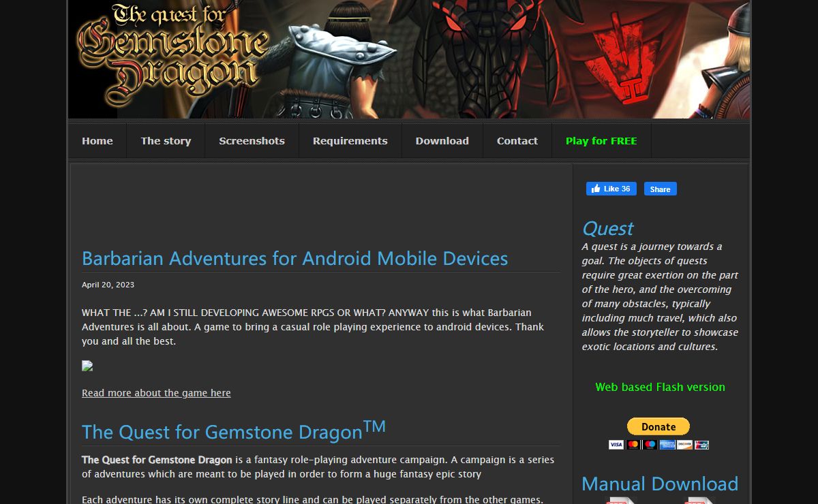
Task: Click the Manual Download sidebar heading
Action: click(x=660, y=484)
